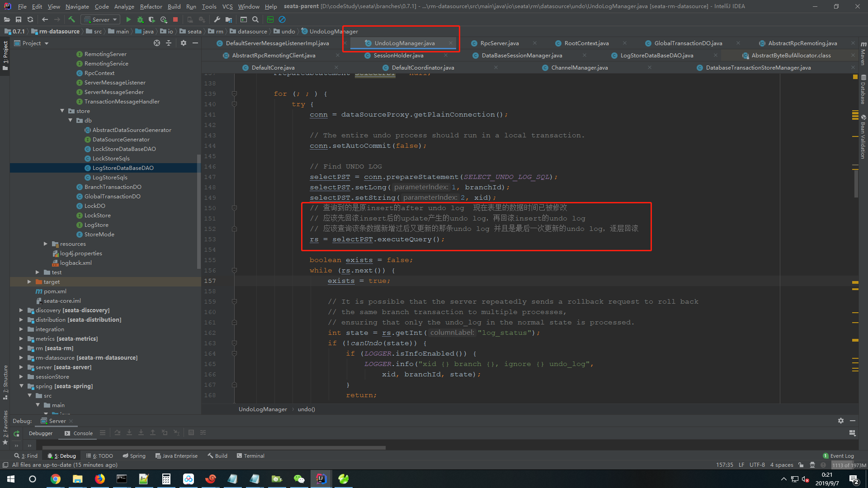Rerun Server in the Debug panel
This screenshot has width=868, height=488.
click(17, 433)
